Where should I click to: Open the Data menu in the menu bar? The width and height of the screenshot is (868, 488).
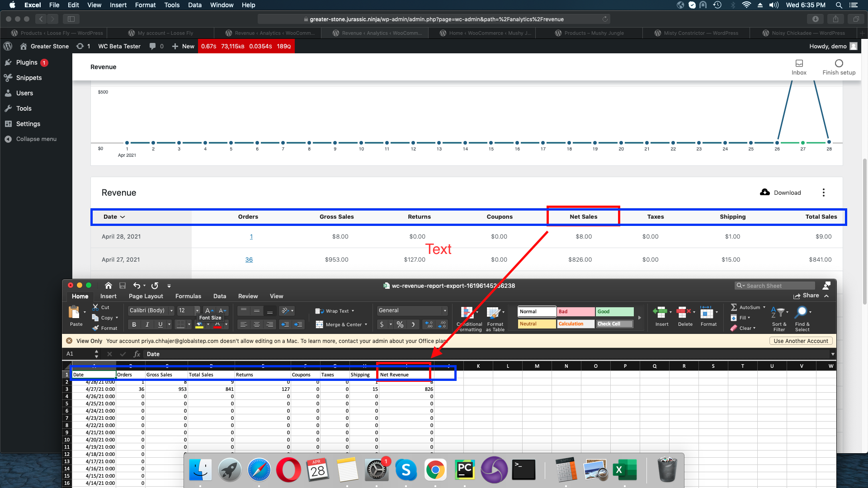pos(195,5)
